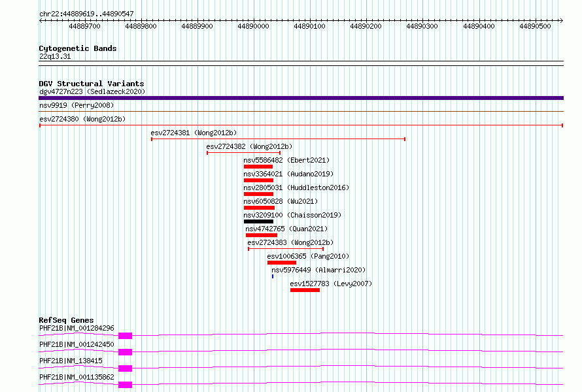This screenshot has width=582, height=392.
Task: Open the nsv9919 (Perry2008) label
Action: pos(77,105)
